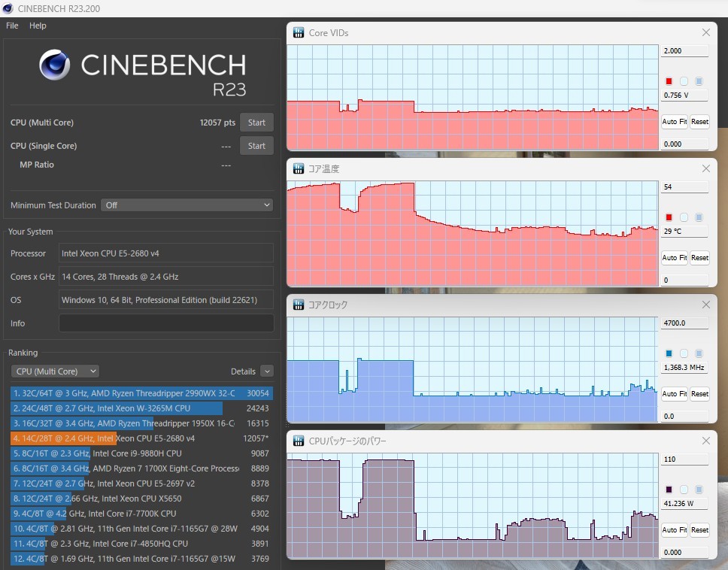Start the CPU (Single Core) test

click(x=256, y=146)
